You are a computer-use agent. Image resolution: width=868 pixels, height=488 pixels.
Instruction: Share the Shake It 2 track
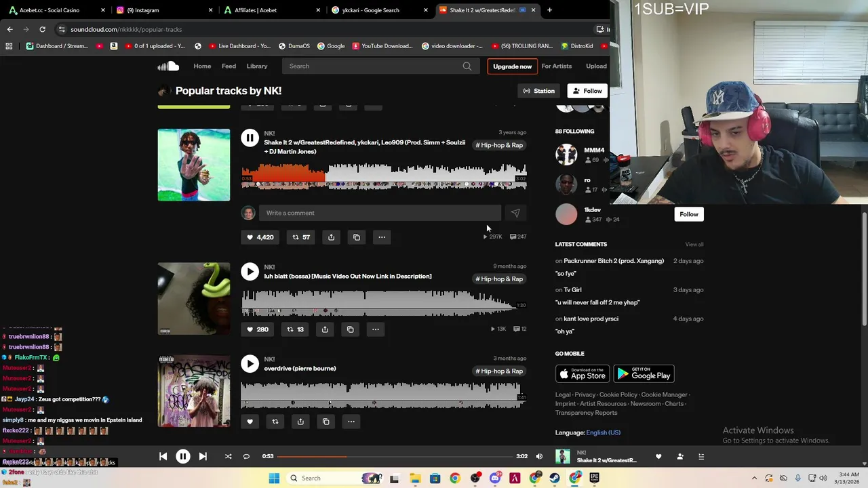click(331, 237)
